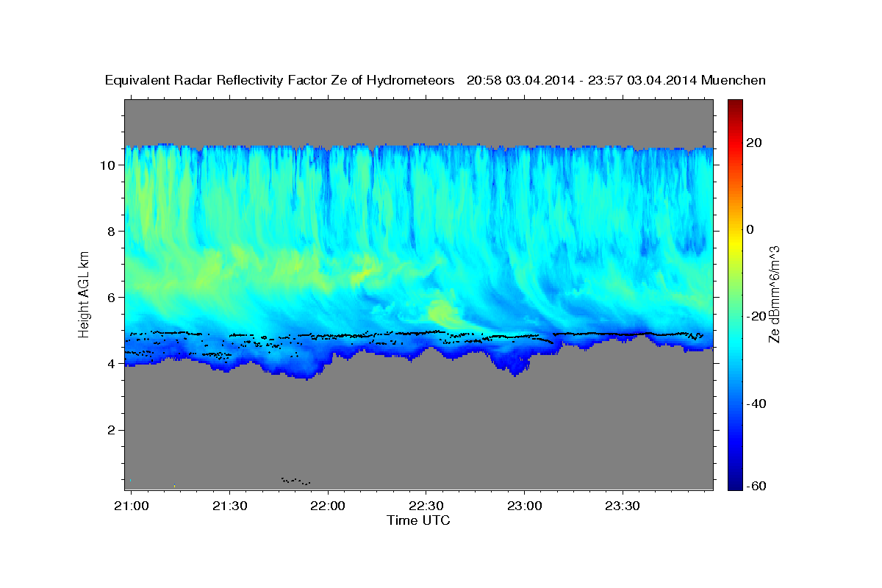This screenshot has height=588, width=882.
Task: Click the 23:00 time tick label
Action: coord(524,506)
